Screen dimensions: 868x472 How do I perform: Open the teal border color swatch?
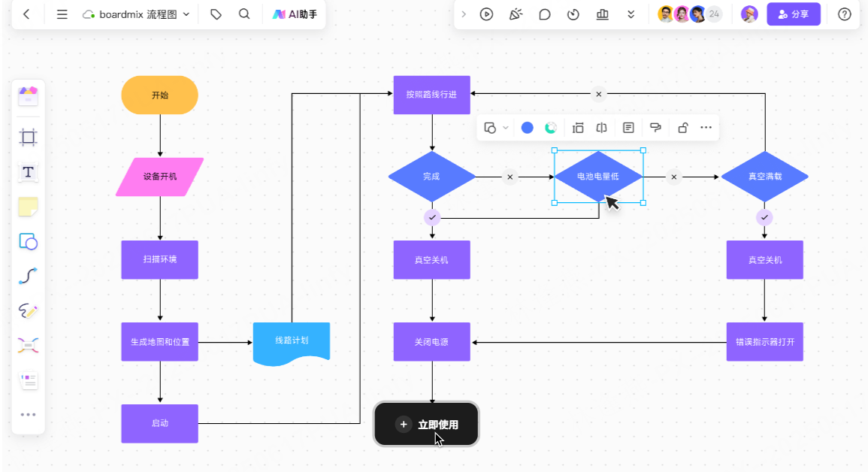550,128
